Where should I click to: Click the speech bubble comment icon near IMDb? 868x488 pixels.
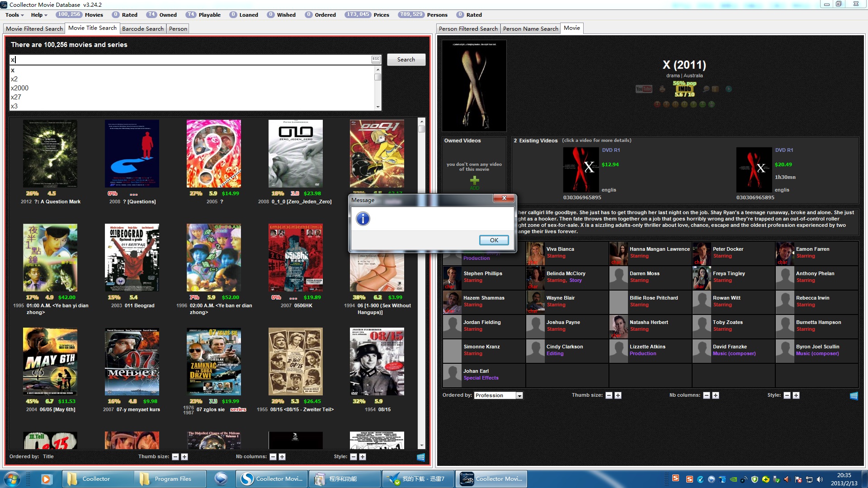706,89
